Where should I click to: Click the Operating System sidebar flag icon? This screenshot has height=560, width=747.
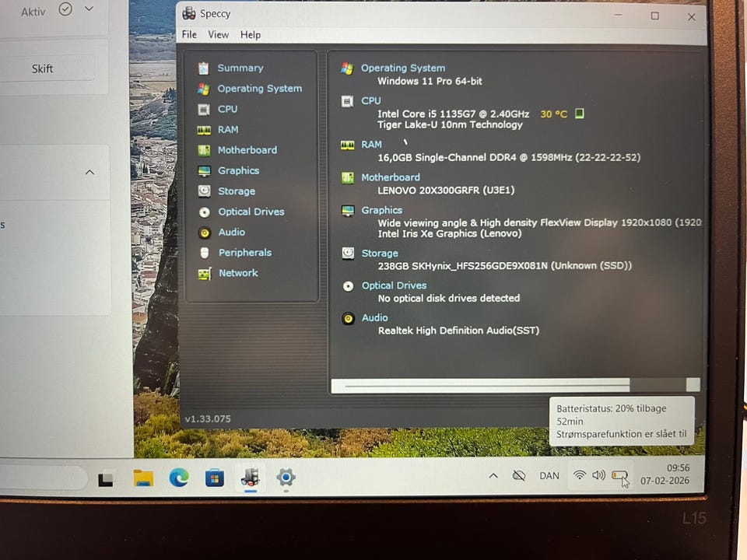point(203,89)
